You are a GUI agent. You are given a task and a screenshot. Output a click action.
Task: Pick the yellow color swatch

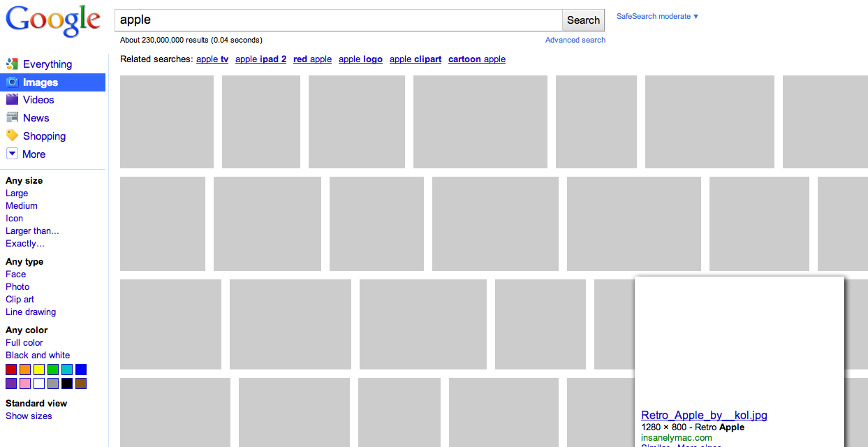pyautogui.click(x=39, y=369)
